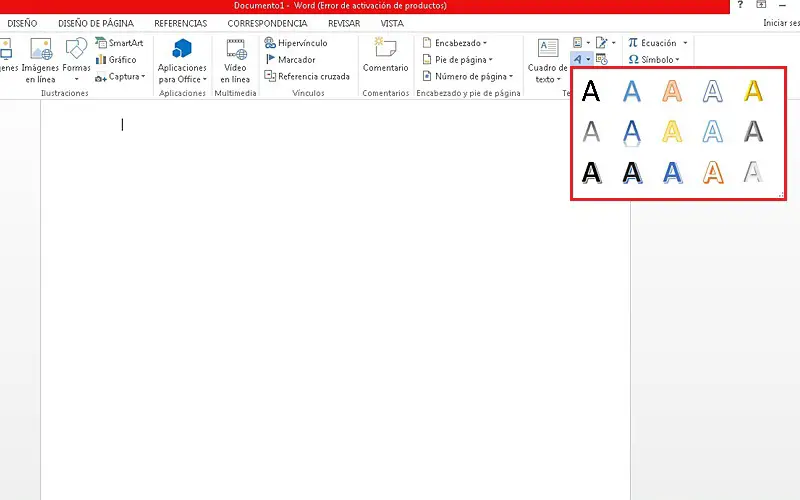The width and height of the screenshot is (800, 500).
Task: Go to the REVISAR tab
Action: (344, 23)
